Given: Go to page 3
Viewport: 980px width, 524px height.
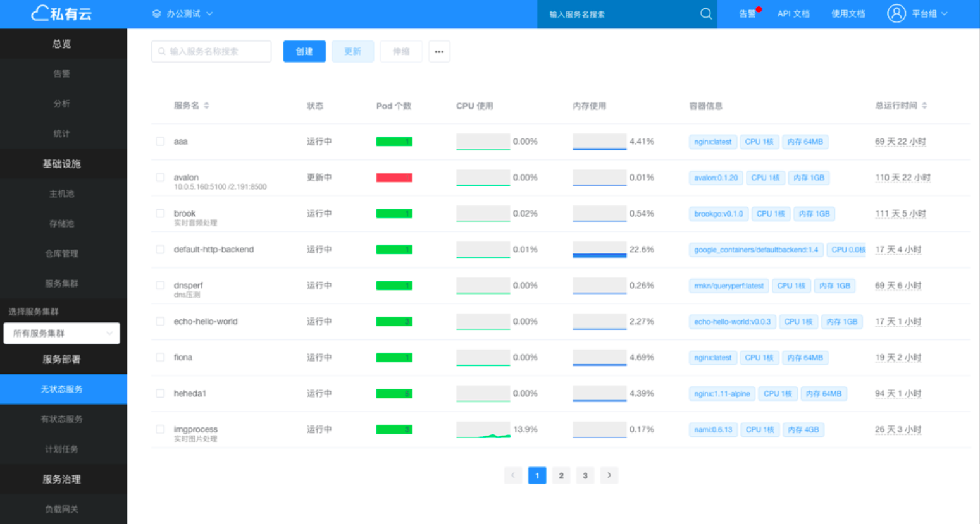Looking at the screenshot, I should (x=585, y=475).
